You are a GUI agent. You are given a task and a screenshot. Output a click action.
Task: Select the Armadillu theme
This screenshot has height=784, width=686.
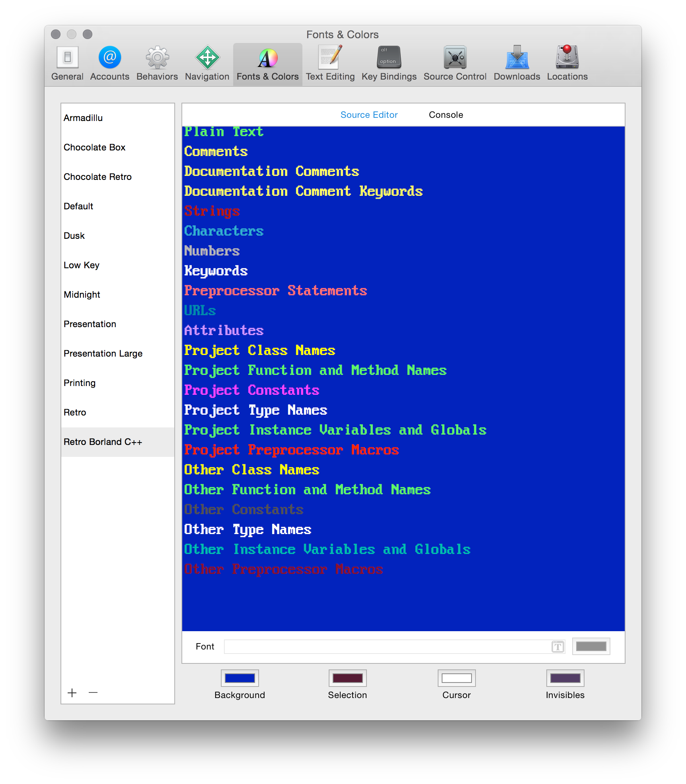pyautogui.click(x=118, y=118)
